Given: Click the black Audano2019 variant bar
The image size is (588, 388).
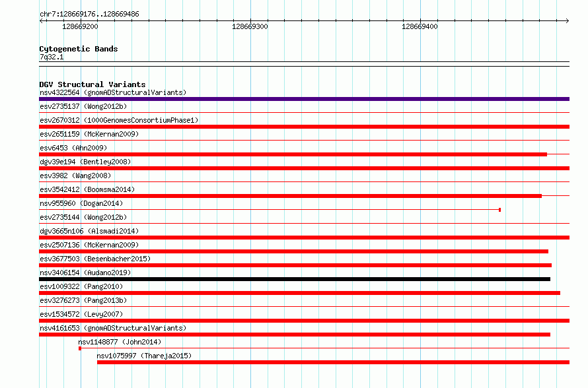Looking at the screenshot, I should point(295,279).
